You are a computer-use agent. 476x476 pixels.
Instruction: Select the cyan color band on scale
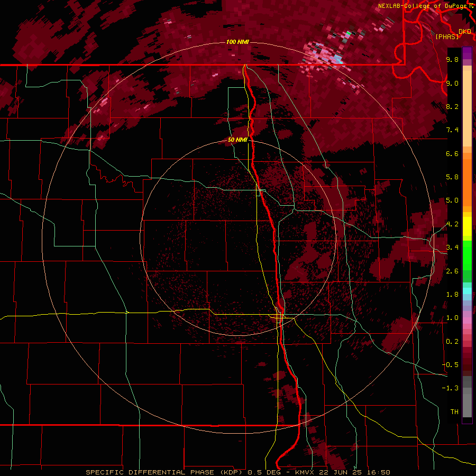point(467,291)
